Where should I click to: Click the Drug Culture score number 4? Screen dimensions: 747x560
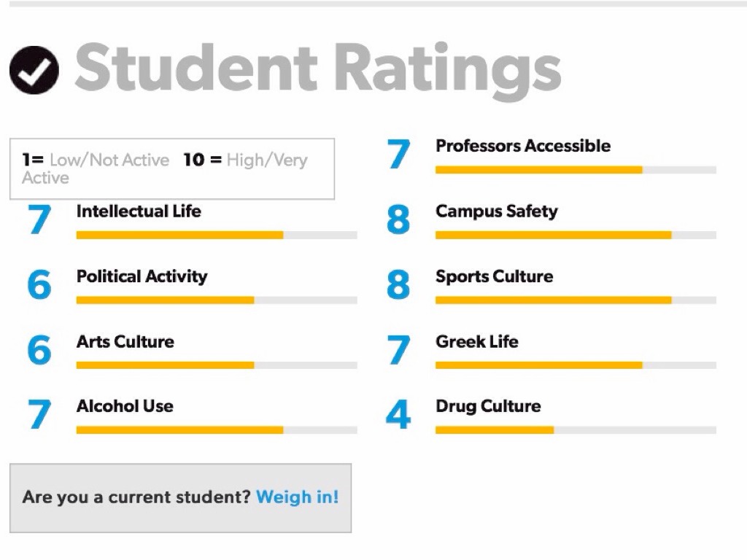398,415
